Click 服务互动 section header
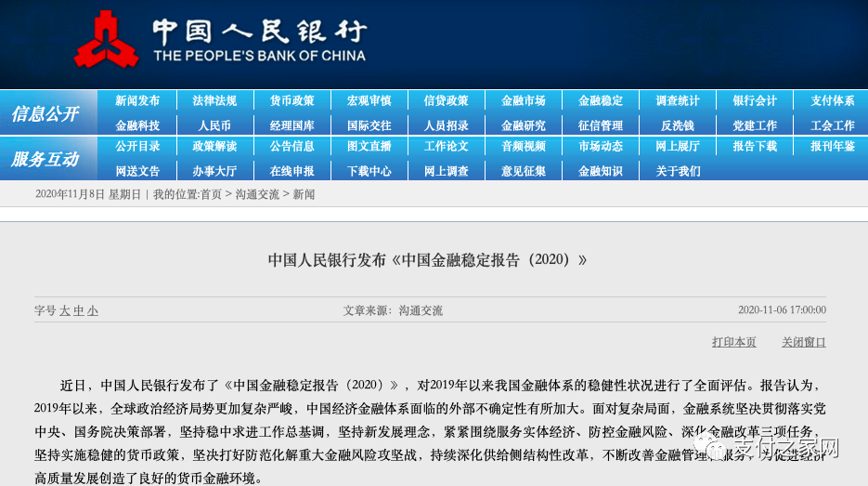The width and height of the screenshot is (868, 486). tap(45, 159)
